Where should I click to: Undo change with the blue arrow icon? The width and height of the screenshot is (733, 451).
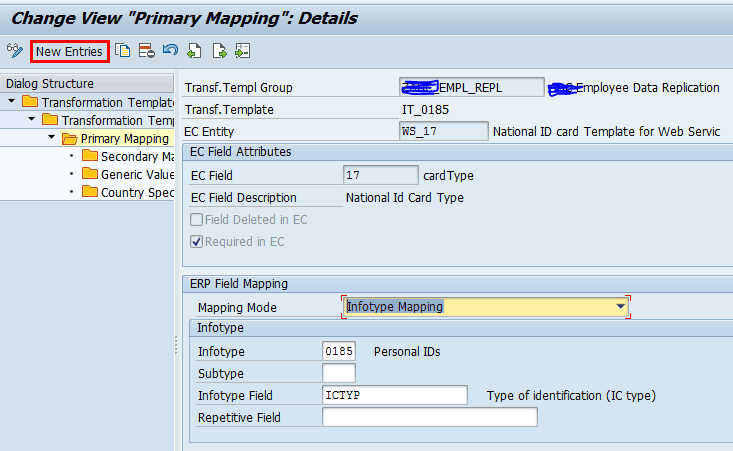170,51
